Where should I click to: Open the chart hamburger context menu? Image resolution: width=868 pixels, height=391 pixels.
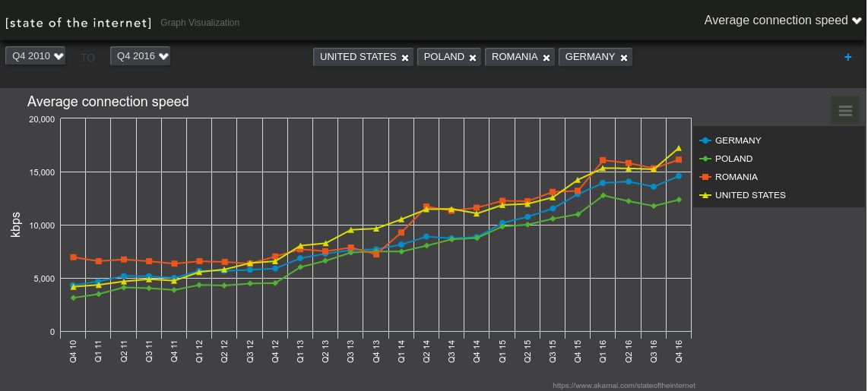[844, 110]
